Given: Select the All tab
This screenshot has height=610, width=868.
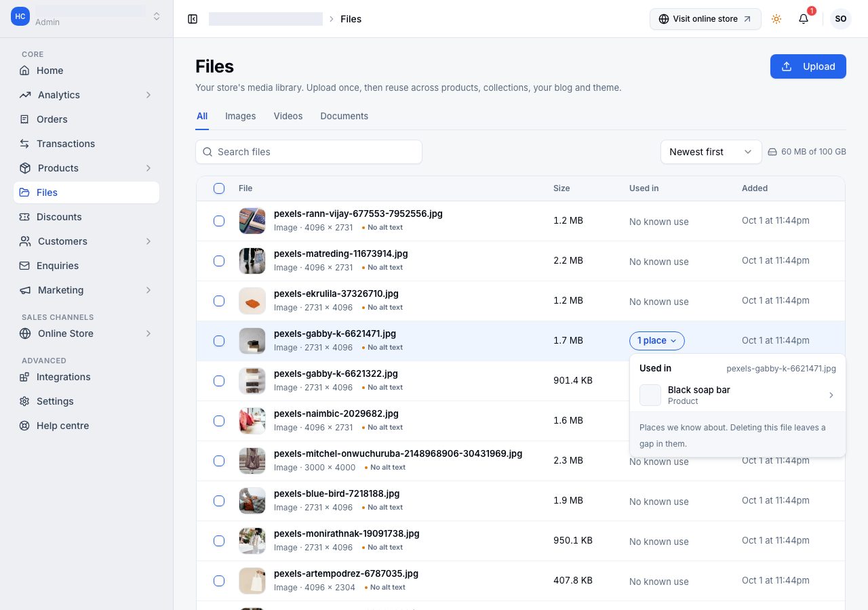Looking at the screenshot, I should point(202,116).
